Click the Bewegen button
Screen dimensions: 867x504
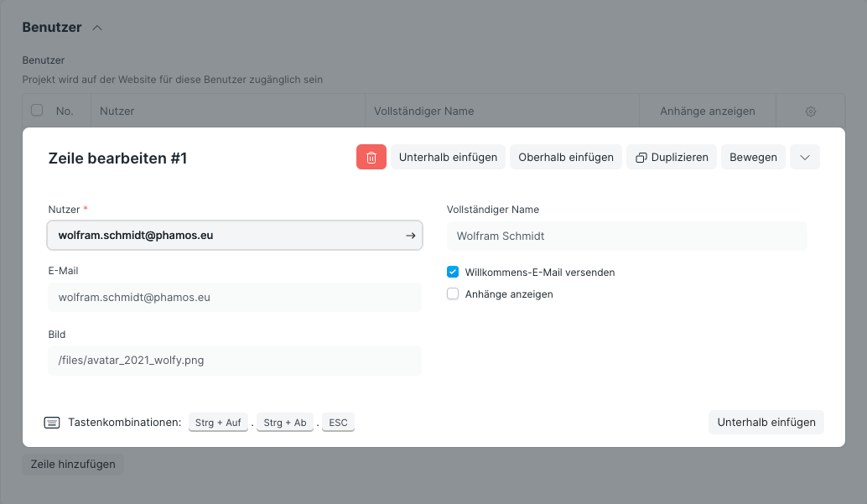[x=753, y=158]
